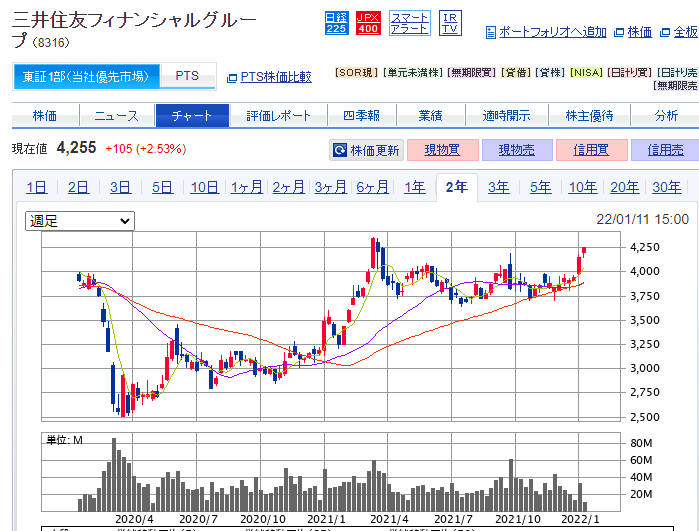
Task: Select the チャート tab
Action: (192, 115)
